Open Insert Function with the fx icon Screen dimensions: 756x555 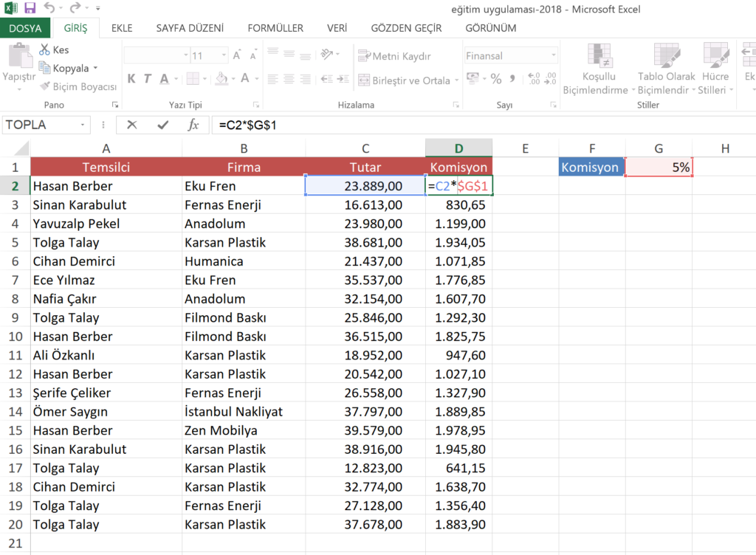click(193, 125)
